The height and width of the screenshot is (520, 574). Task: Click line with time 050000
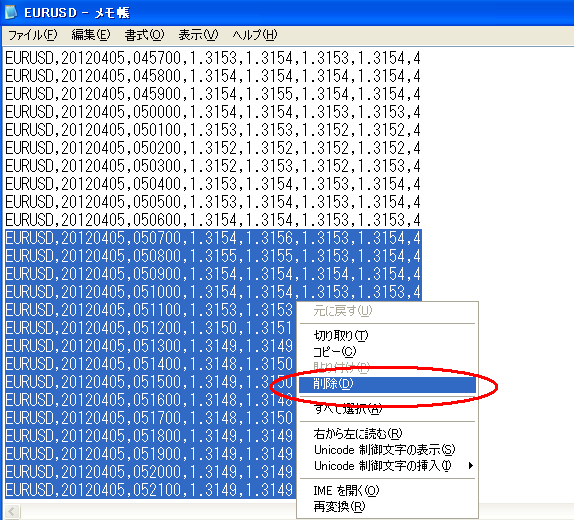point(213,112)
